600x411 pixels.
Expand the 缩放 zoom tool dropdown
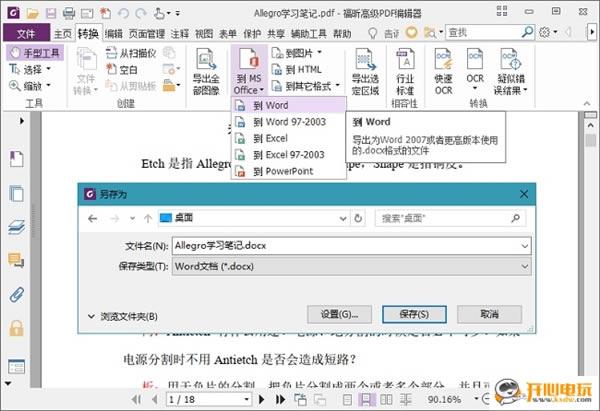point(49,86)
